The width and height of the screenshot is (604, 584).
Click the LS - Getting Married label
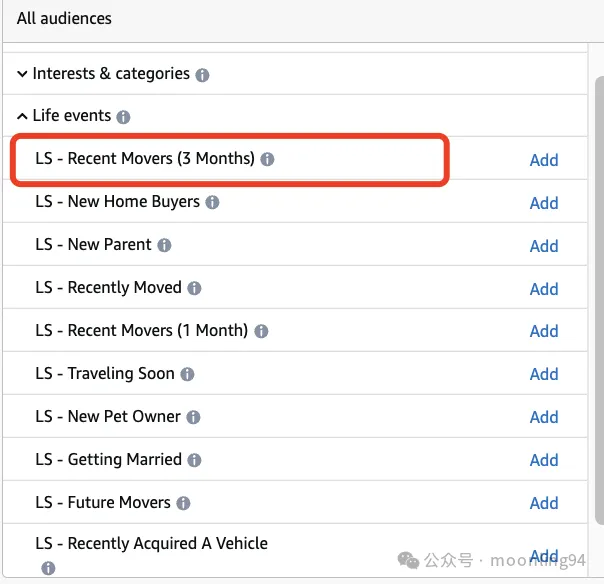tap(108, 460)
